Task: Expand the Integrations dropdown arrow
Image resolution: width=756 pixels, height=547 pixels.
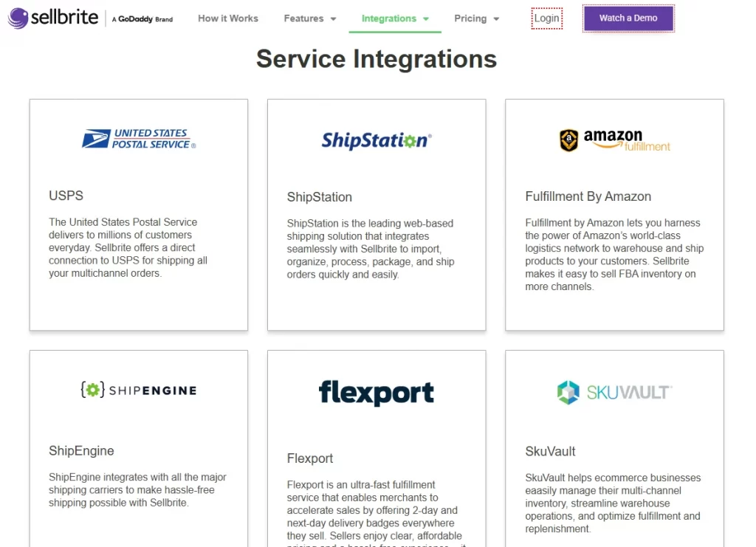Action: (x=426, y=19)
